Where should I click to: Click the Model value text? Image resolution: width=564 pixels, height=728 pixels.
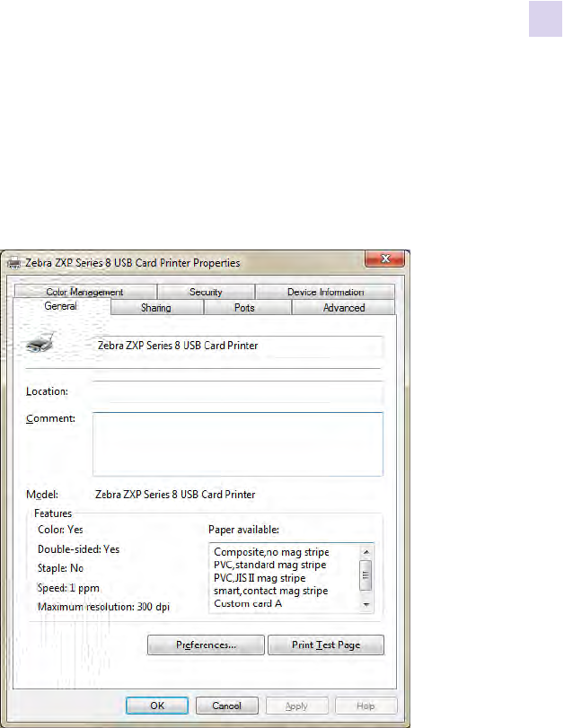point(175,495)
